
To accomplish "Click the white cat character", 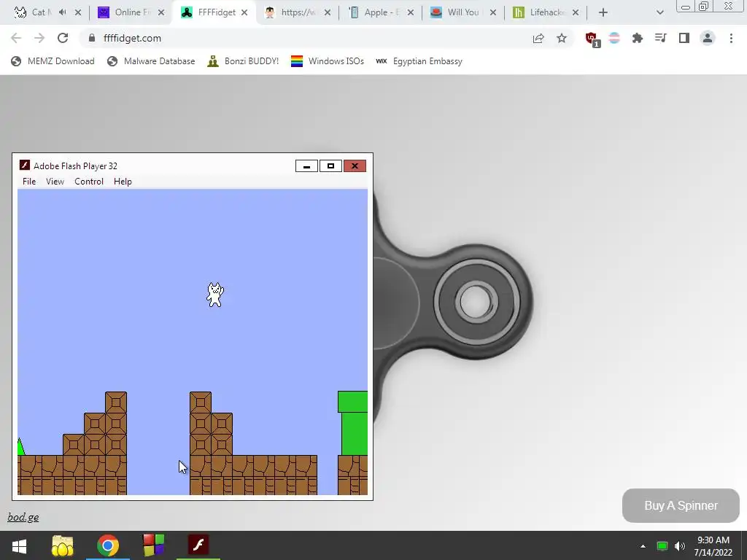I will click(x=215, y=295).
